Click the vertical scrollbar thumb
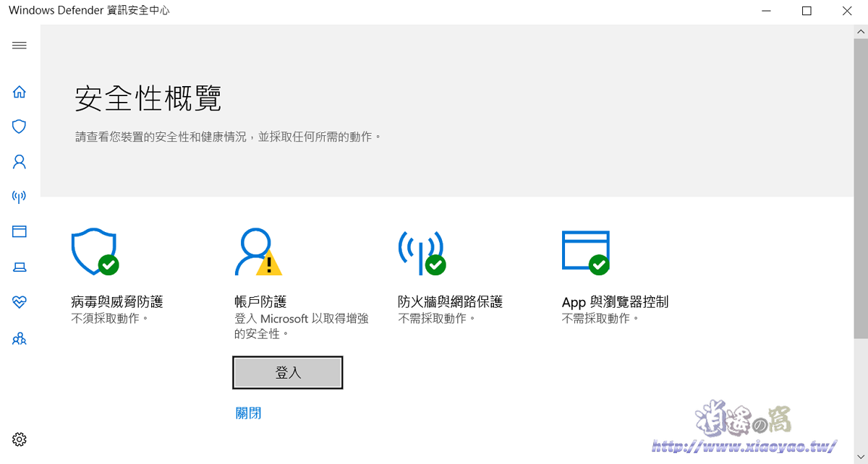The height and width of the screenshot is (464, 868). 860,188
